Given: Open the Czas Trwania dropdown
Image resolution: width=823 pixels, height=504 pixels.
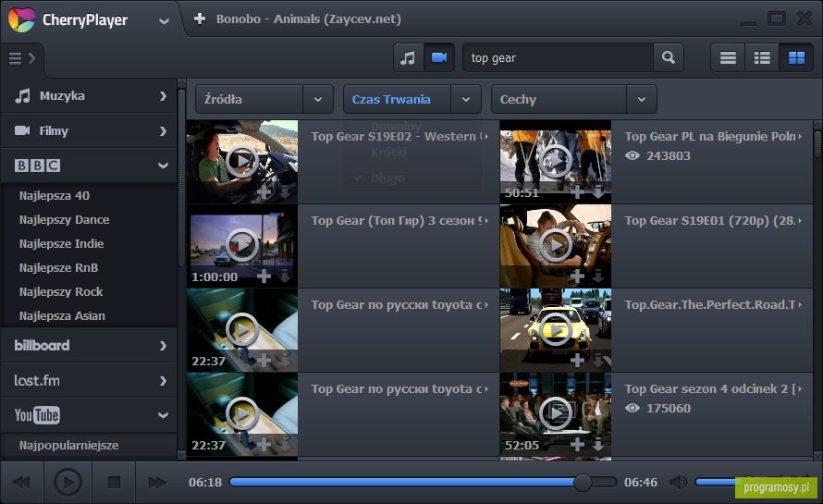Looking at the screenshot, I should (412, 99).
